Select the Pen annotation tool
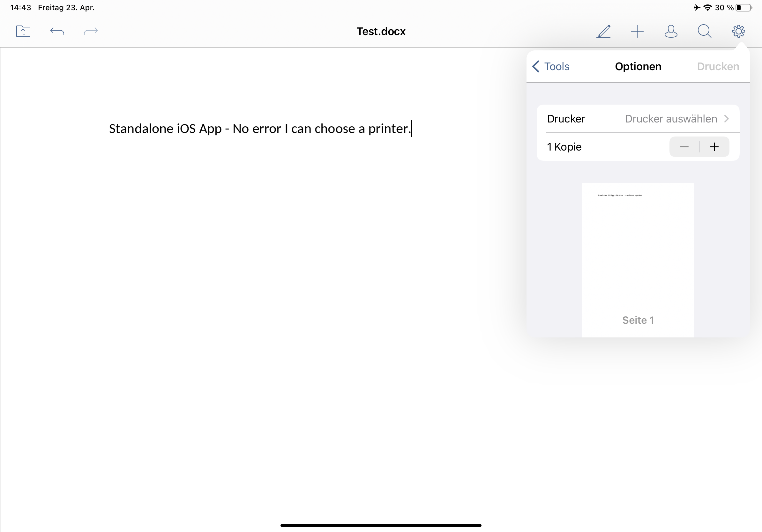Image resolution: width=762 pixels, height=532 pixels. pos(604,31)
